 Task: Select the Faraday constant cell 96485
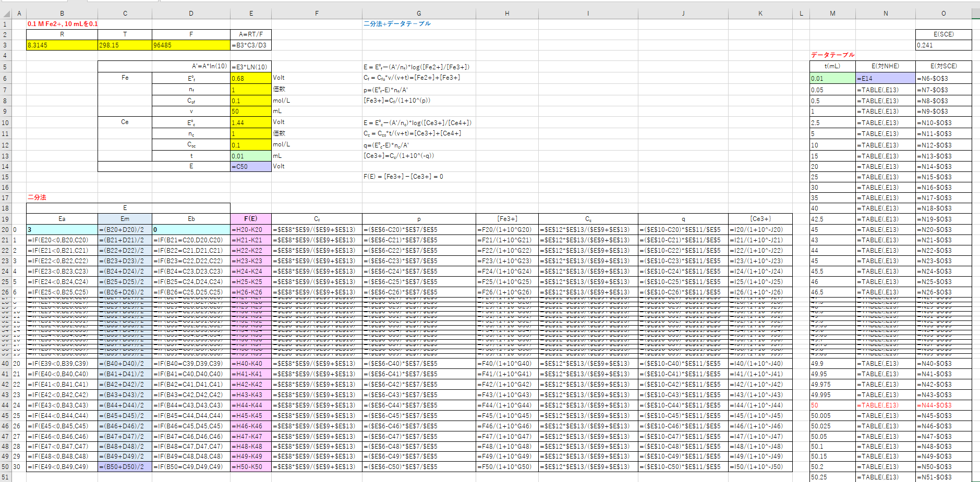(x=191, y=45)
